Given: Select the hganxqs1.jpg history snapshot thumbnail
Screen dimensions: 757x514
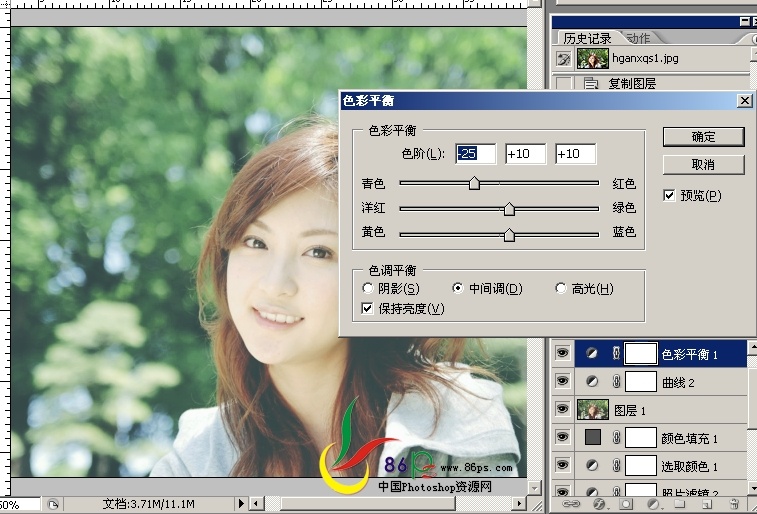Looking at the screenshot, I should click(593, 59).
